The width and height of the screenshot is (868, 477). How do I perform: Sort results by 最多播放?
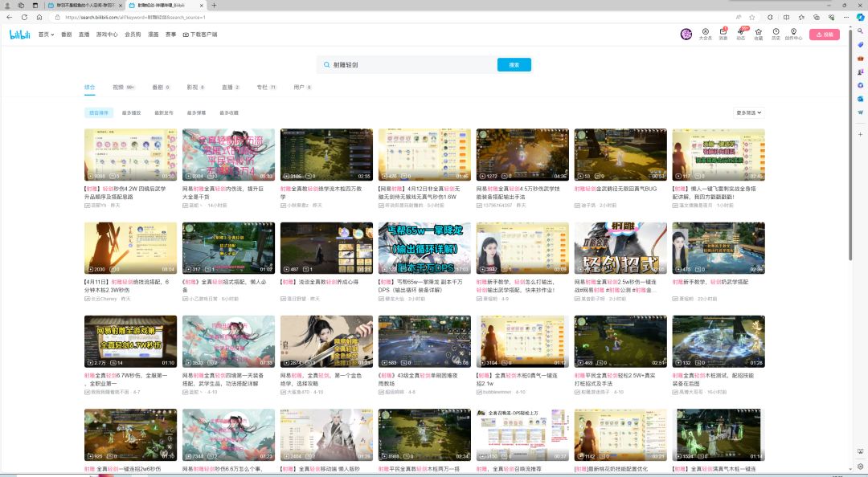coord(131,112)
